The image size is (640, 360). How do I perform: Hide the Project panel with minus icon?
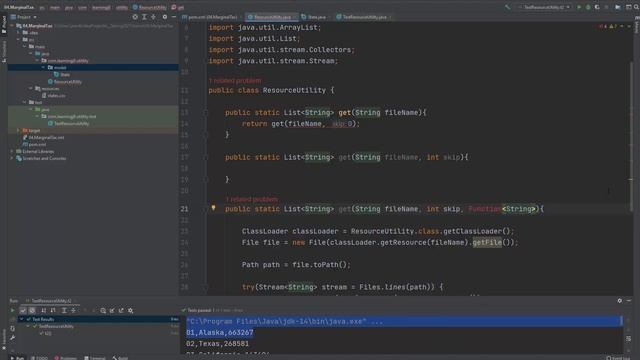174,17
